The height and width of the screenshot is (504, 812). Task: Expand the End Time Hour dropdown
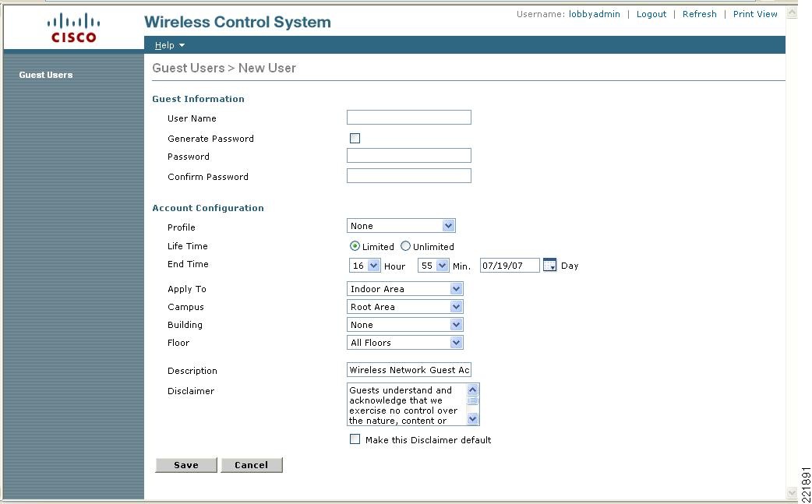[x=365, y=266]
